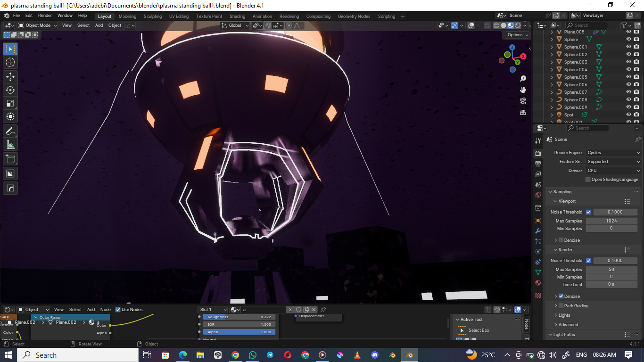Screen dimensions: 644x362
Task: Open the Physics properties tab
Action: [538, 252]
